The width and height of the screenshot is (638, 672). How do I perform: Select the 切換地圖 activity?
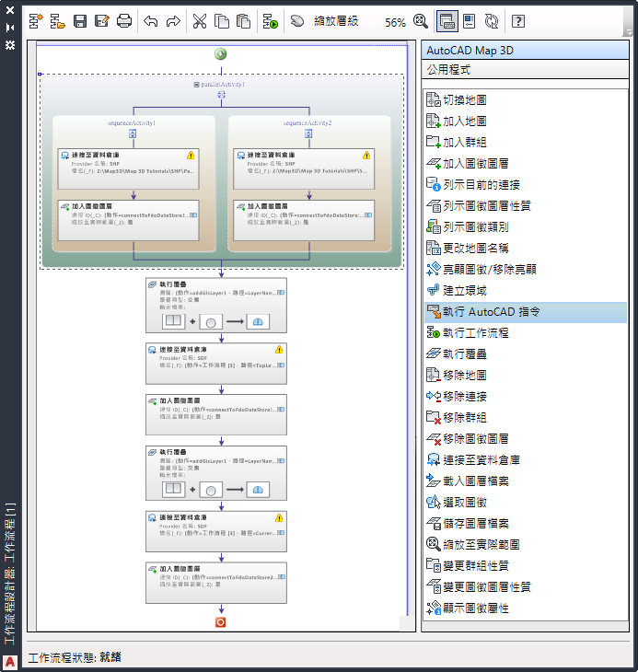526,99
